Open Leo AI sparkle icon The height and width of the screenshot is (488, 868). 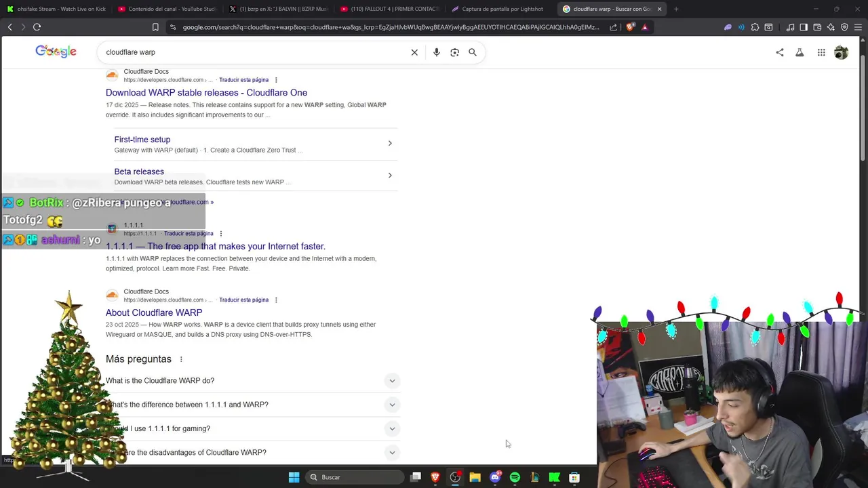click(831, 27)
